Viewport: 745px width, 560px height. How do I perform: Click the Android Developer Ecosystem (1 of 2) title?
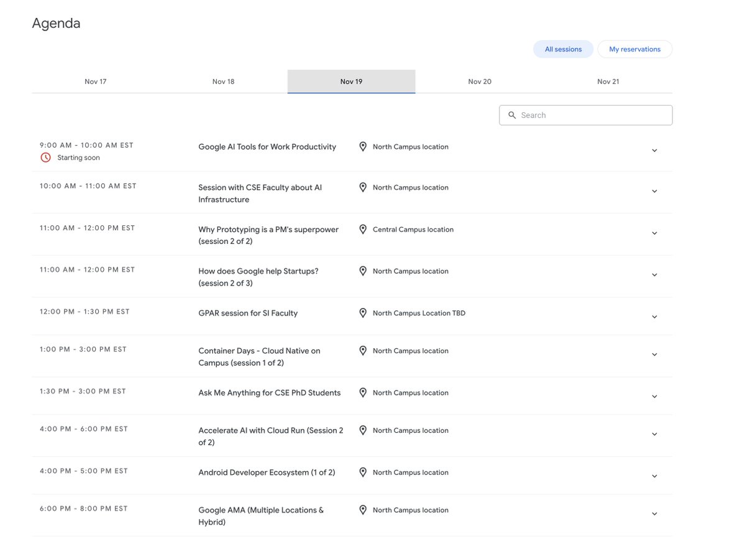(x=267, y=472)
